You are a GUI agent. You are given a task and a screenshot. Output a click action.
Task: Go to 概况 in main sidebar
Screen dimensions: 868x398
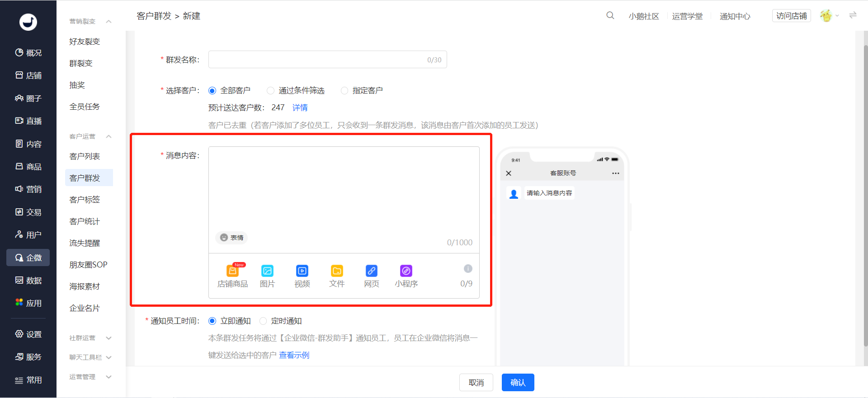click(x=28, y=53)
